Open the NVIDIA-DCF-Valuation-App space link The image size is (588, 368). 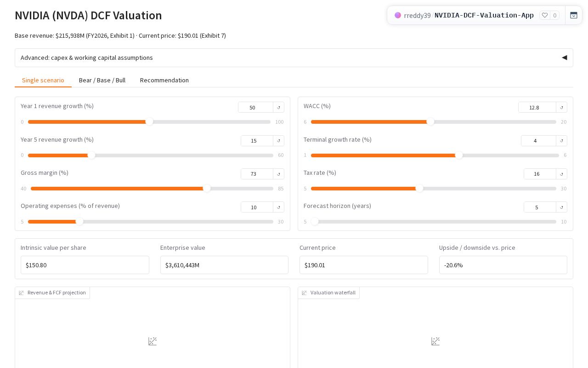pyautogui.click(x=484, y=15)
